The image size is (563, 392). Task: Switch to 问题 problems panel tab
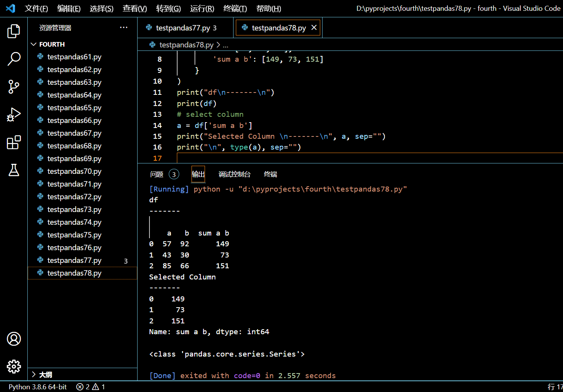pyautogui.click(x=157, y=174)
